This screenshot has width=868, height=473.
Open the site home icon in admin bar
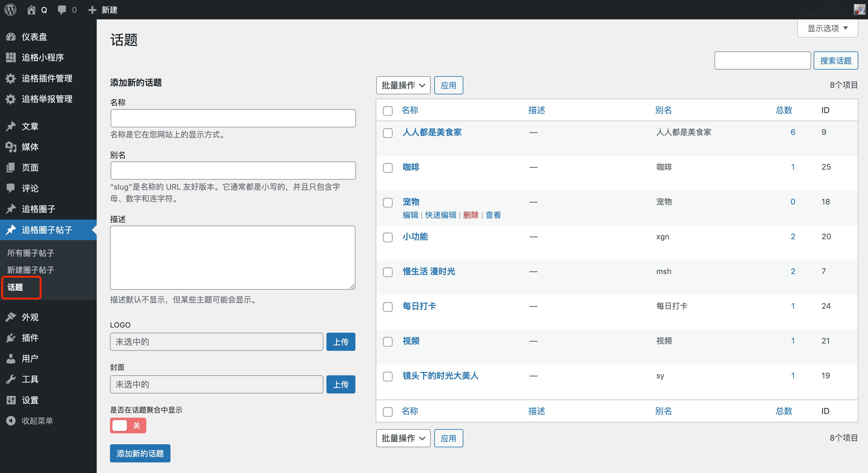(31, 10)
